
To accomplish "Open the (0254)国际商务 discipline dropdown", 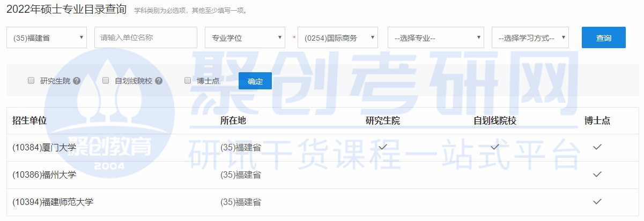I will click(338, 37).
